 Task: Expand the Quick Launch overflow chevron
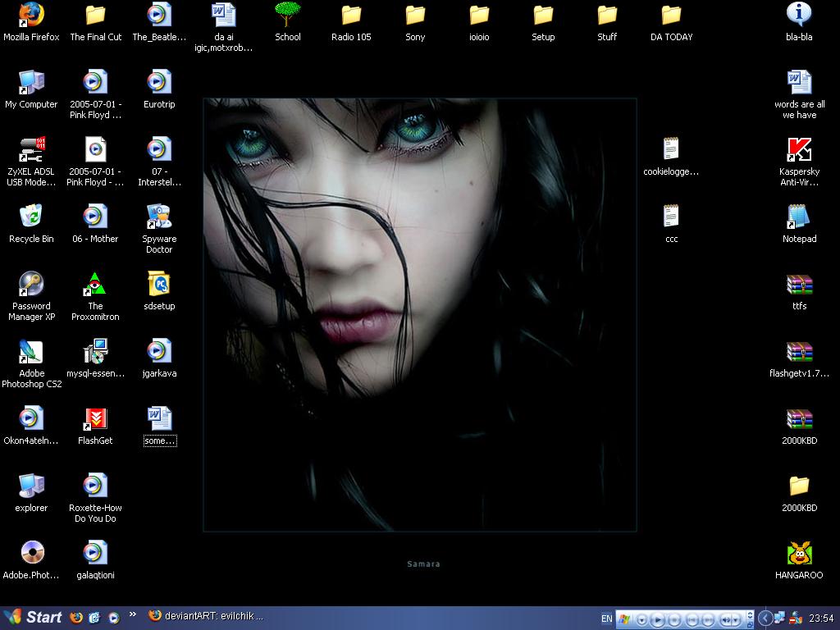pyautogui.click(x=132, y=614)
